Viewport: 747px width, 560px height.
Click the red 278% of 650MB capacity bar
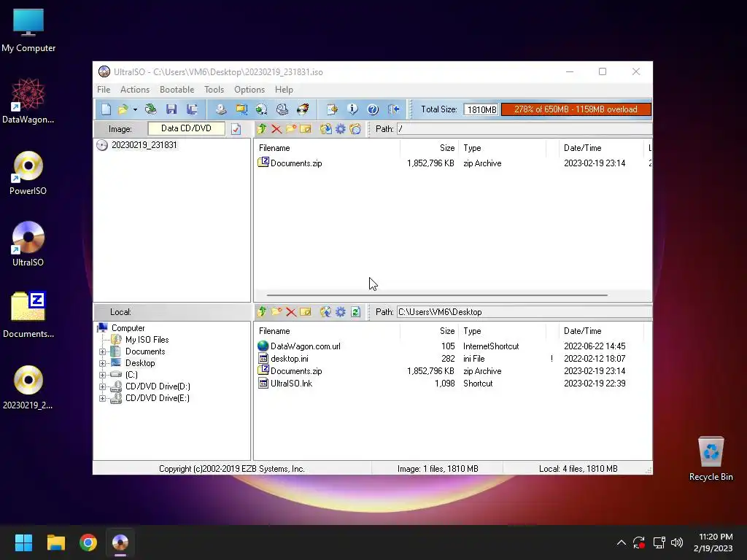576,109
